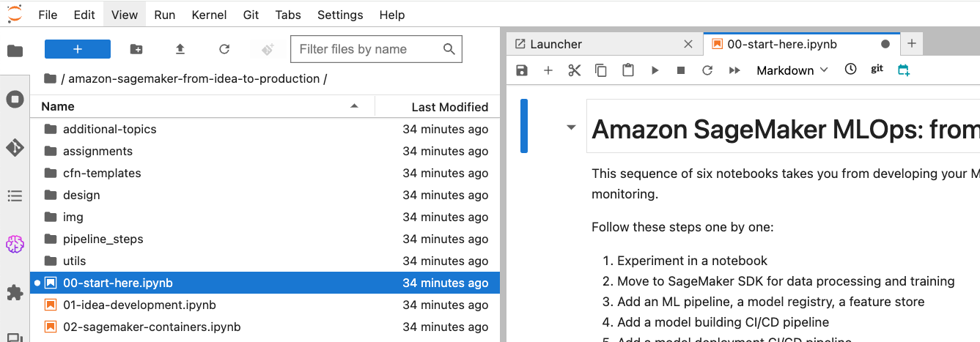
Task: Open the File menu
Action: (x=48, y=15)
